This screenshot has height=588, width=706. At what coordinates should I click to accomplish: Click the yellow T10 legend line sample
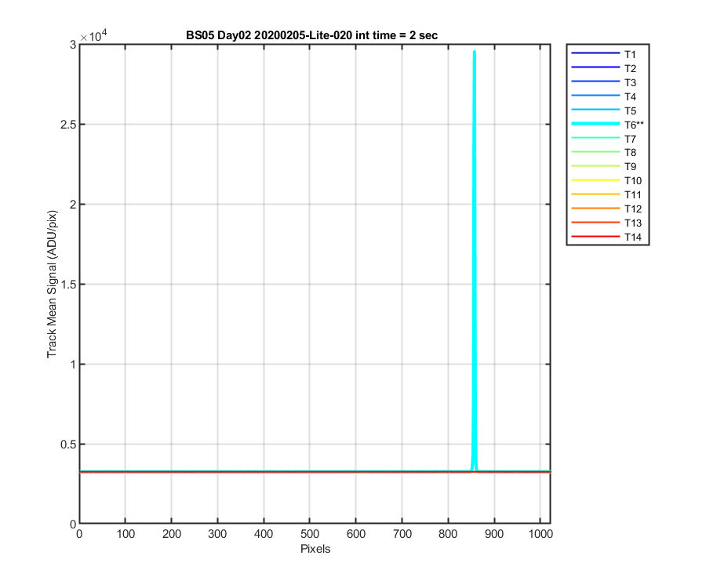point(595,180)
